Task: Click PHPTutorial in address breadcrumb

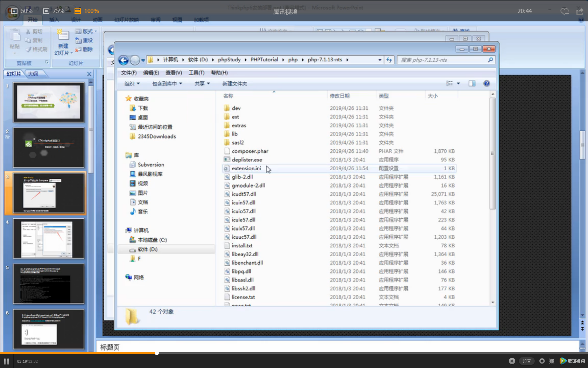Action: (x=264, y=60)
